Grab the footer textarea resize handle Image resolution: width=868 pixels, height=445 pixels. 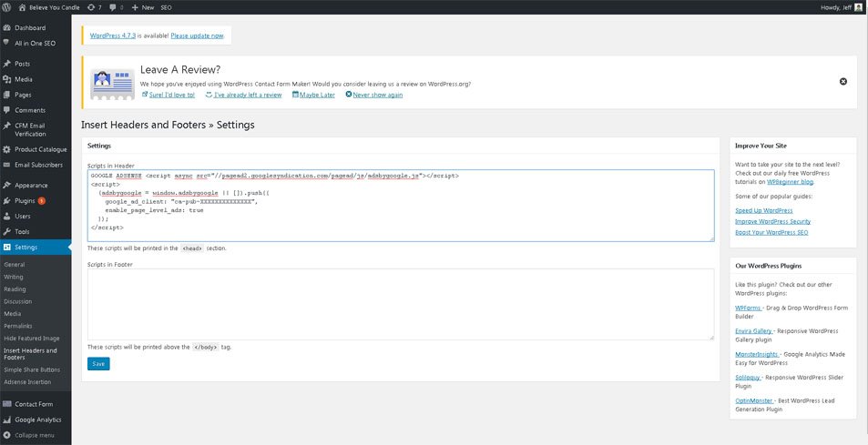click(x=711, y=338)
